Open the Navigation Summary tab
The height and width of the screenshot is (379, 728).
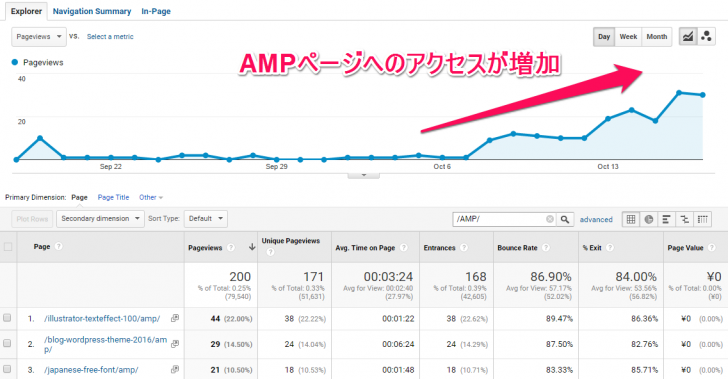92,11
